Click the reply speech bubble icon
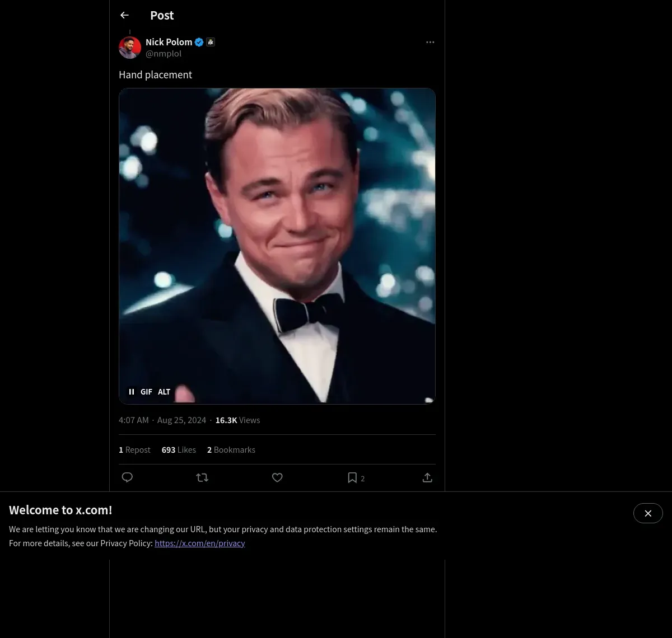 click(127, 477)
